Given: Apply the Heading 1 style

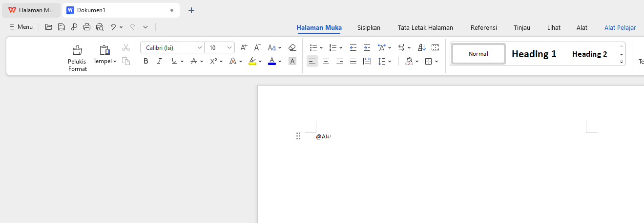Looking at the screenshot, I should (534, 54).
